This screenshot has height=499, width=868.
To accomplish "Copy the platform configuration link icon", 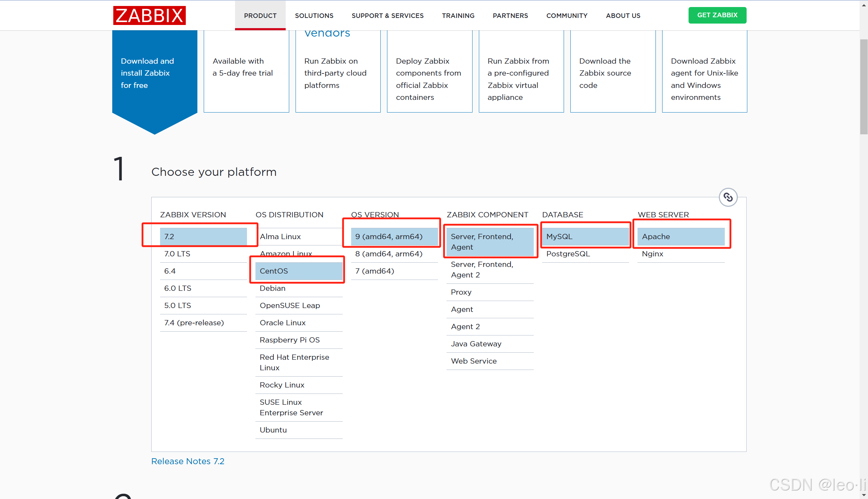I will coord(728,197).
